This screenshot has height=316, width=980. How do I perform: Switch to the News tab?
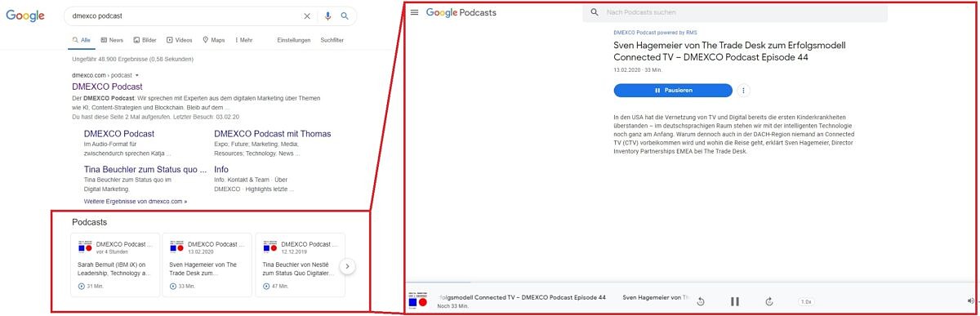pos(112,40)
